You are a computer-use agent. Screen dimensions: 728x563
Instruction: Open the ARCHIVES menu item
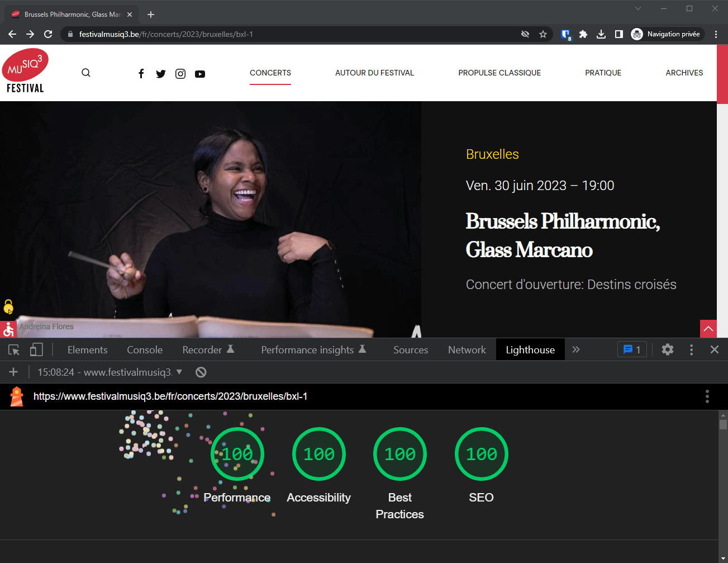(x=684, y=73)
